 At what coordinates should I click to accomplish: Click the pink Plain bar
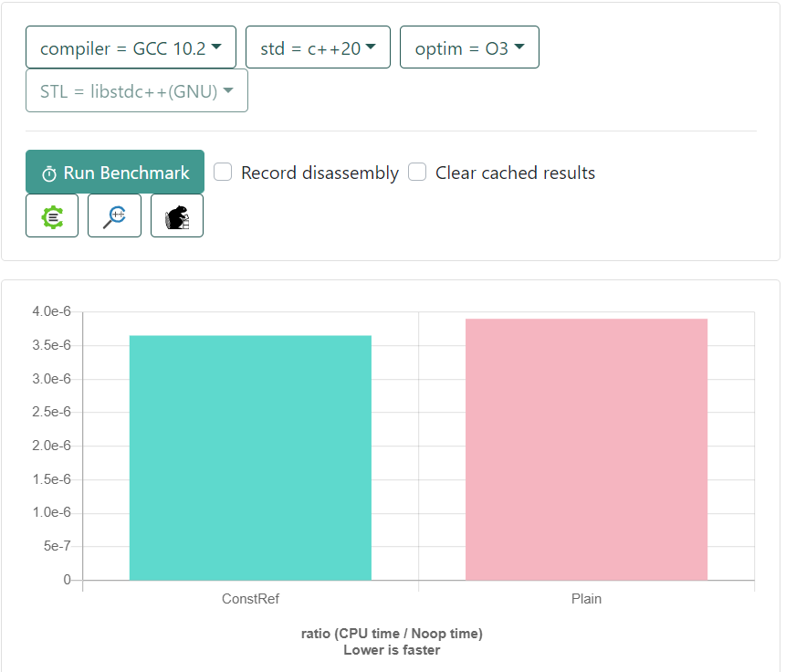point(586,447)
